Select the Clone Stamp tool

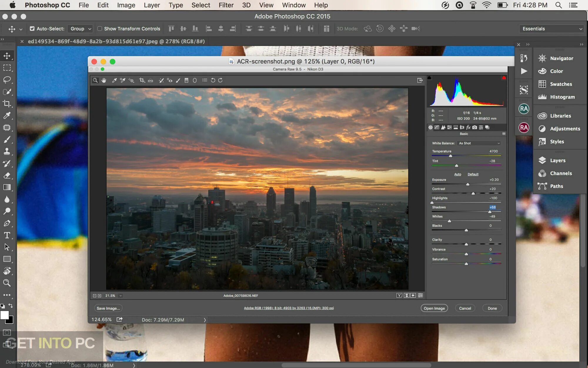click(x=7, y=151)
